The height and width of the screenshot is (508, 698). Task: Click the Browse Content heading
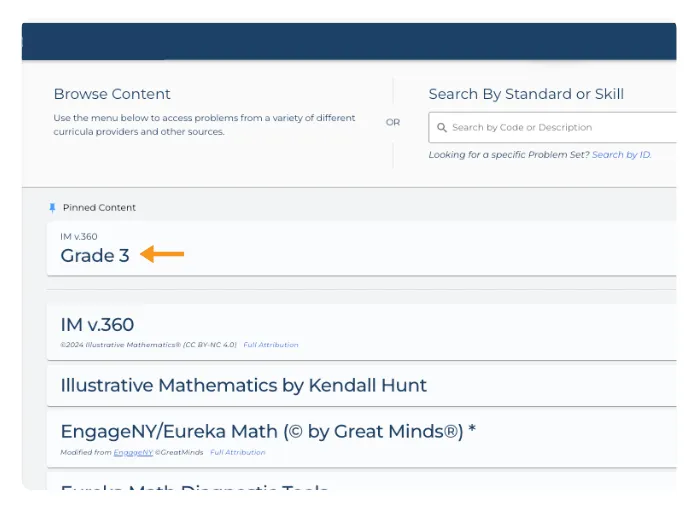(x=112, y=94)
